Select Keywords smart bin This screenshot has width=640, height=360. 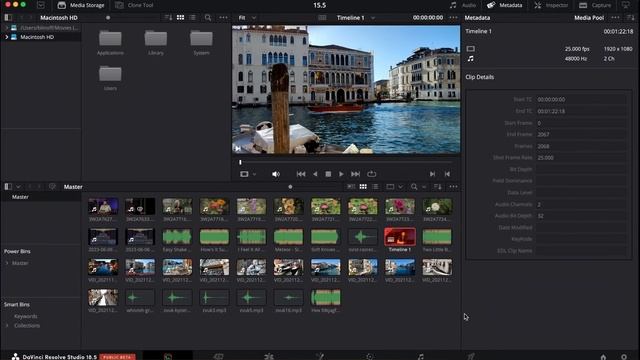pos(25,316)
